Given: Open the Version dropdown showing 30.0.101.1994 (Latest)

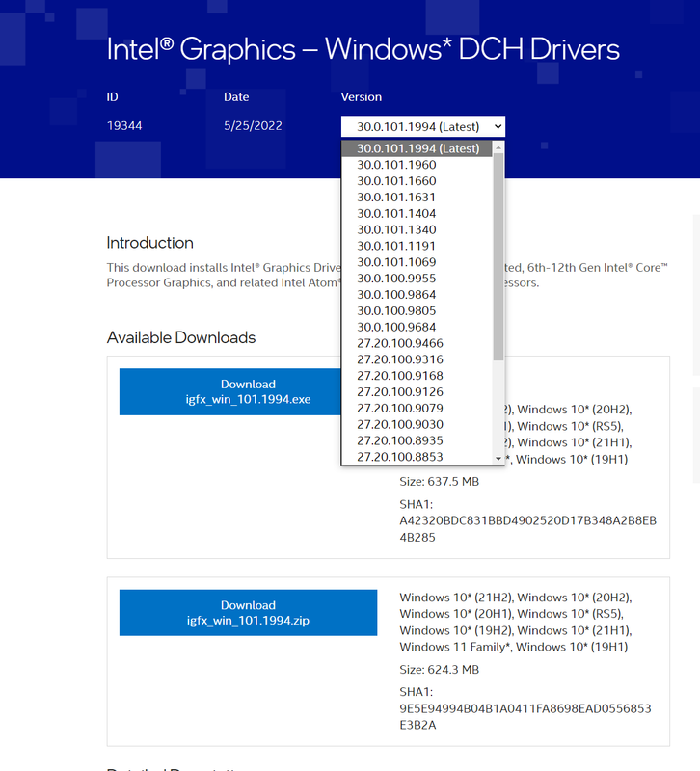Looking at the screenshot, I should pyautogui.click(x=422, y=127).
